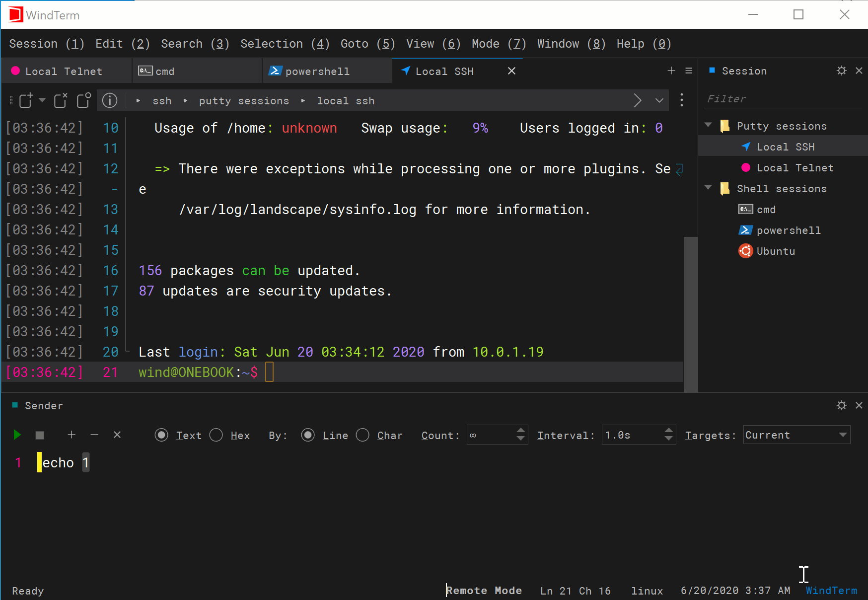Open Sender panel settings gear
The width and height of the screenshot is (868, 600).
click(x=842, y=405)
